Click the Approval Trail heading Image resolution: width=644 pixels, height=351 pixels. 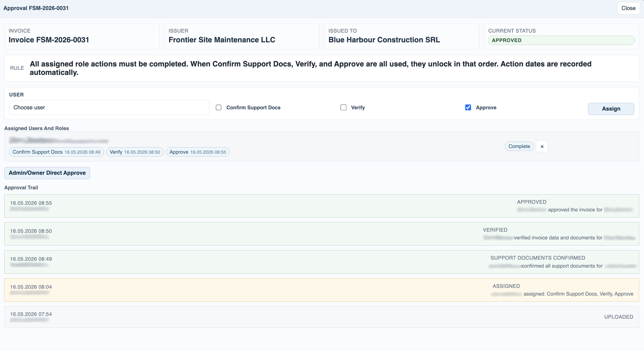[21, 188]
